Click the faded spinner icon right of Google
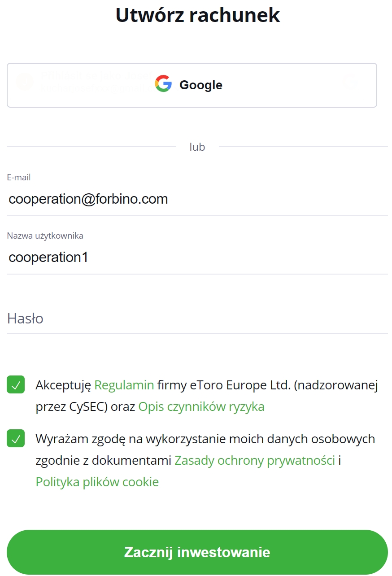This screenshot has height=576, width=392. [350, 82]
